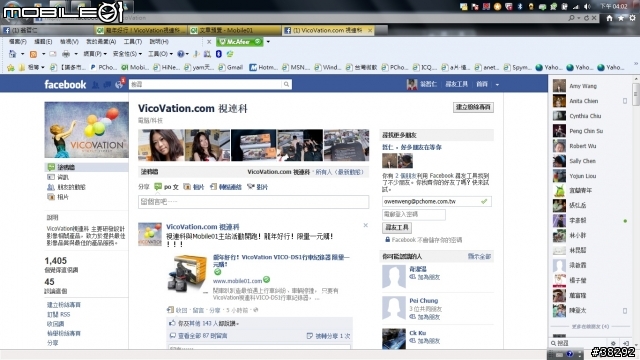
Task: Click the command bar Home page icon
Action: point(13,54)
